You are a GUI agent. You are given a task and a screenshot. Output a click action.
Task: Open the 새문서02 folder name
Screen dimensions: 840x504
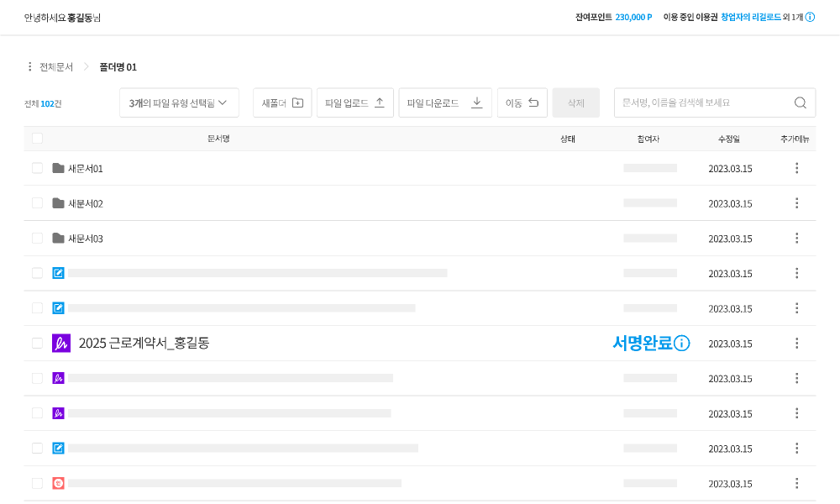(85, 203)
